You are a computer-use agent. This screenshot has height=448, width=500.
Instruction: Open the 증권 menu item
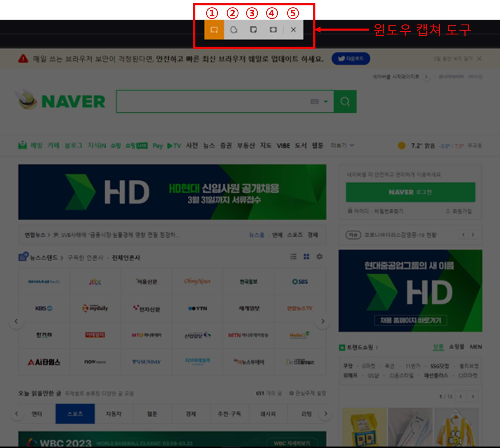point(226,145)
